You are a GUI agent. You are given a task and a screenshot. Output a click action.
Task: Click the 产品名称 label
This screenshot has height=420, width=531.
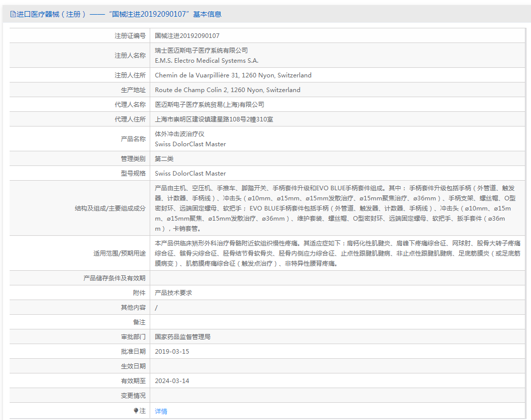[133, 139]
